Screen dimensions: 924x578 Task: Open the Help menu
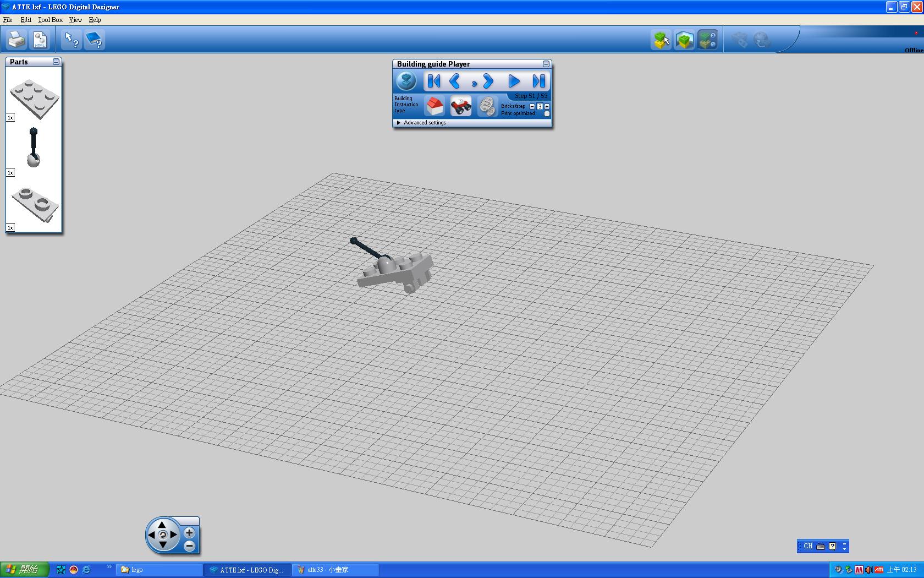pos(95,20)
